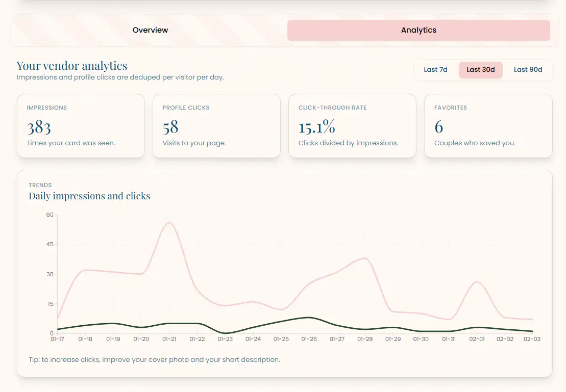Switch to the Overview tab
The height and width of the screenshot is (392, 566).
click(x=150, y=30)
